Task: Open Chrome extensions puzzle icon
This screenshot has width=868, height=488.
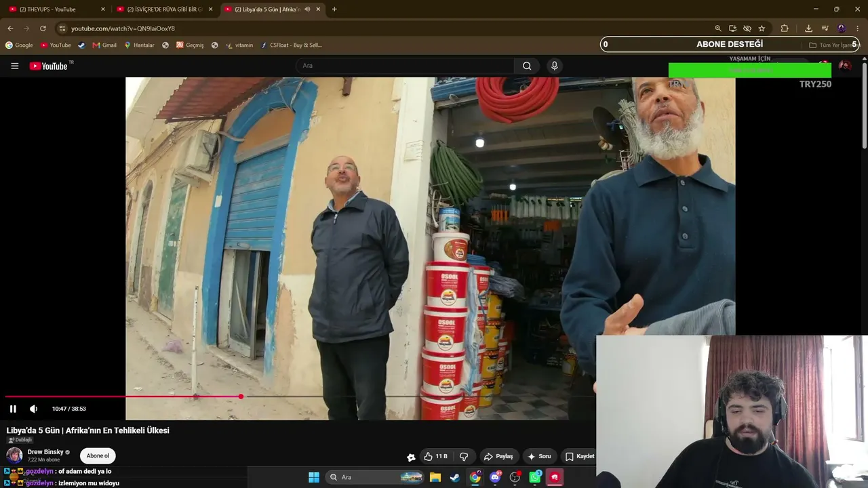Action: (785, 28)
